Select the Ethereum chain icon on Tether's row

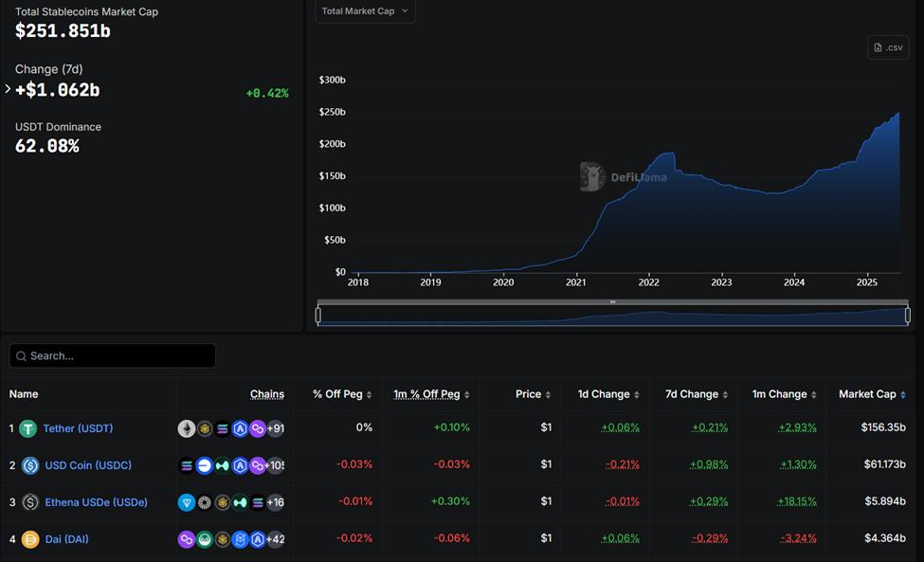tap(186, 428)
